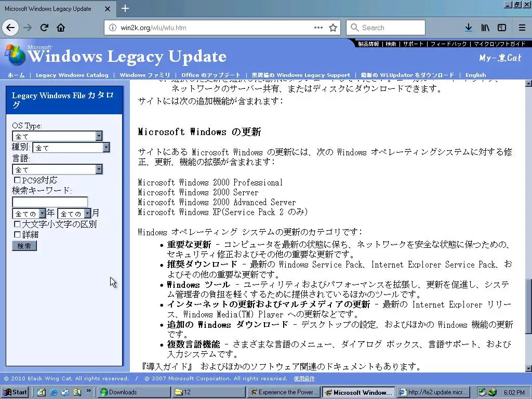
Task: Open the downloads panel arrow icon
Action: 469,28
